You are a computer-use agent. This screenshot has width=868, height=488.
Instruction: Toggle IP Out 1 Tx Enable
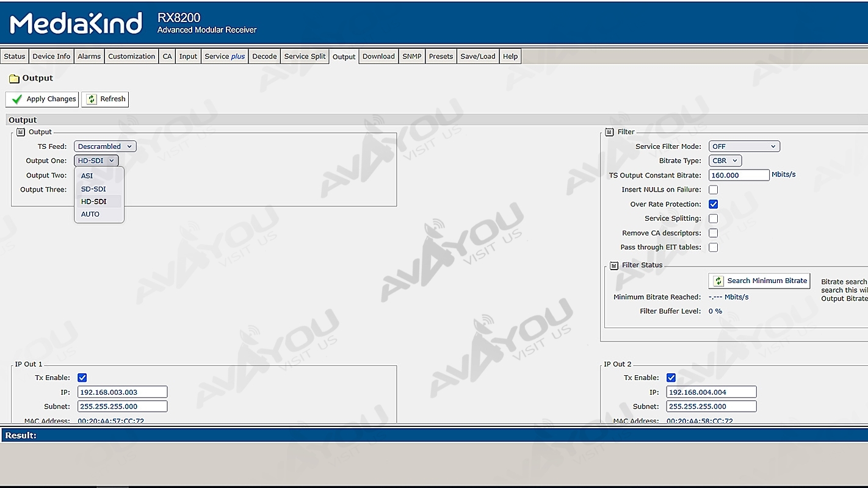tap(82, 378)
